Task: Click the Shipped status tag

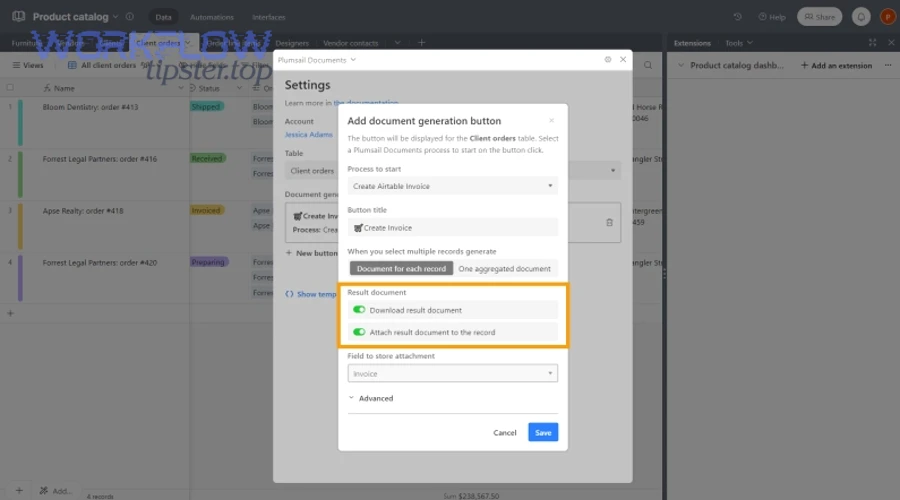Action: coord(206,107)
